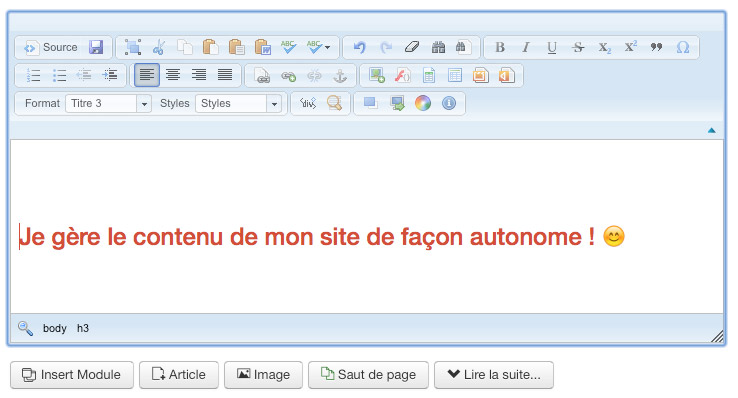Viewport: 738px width, 398px height.
Task: Click the document link icon
Action: tap(262, 75)
